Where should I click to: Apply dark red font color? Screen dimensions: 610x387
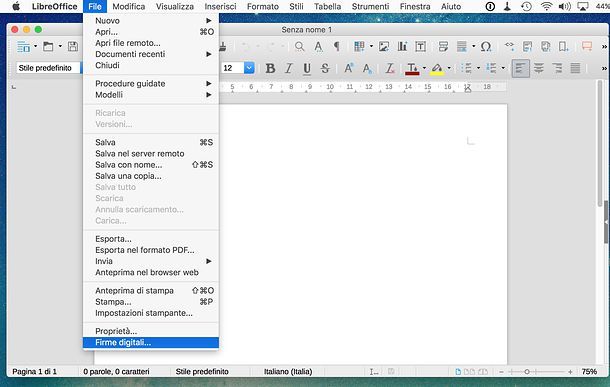point(412,68)
